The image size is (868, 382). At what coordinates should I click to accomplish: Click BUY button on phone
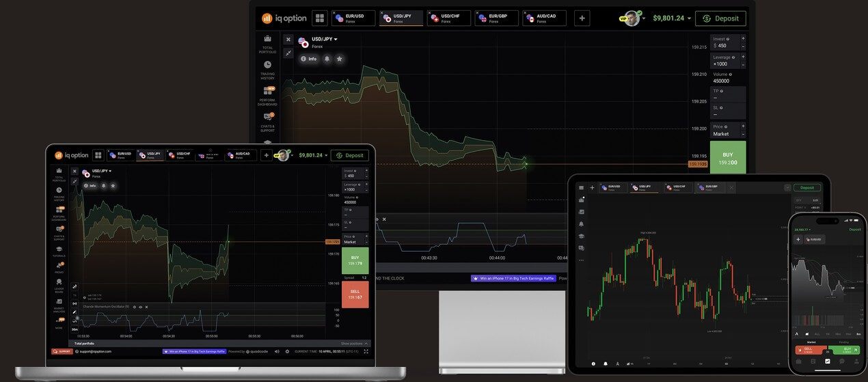point(847,350)
